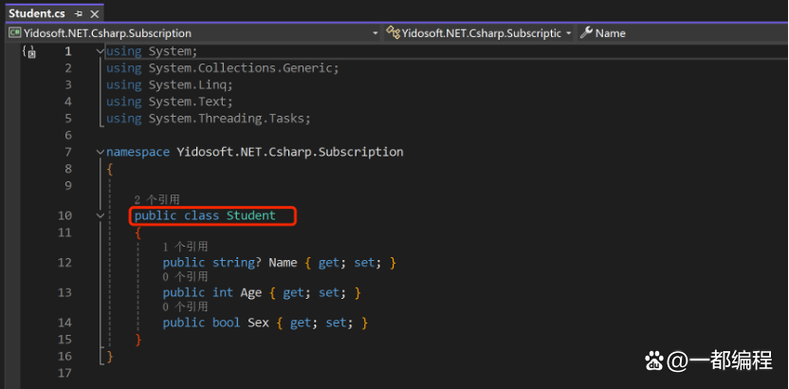Screen dimensions: 789x389
Task: Collapse the using directives region
Action: (x=101, y=51)
